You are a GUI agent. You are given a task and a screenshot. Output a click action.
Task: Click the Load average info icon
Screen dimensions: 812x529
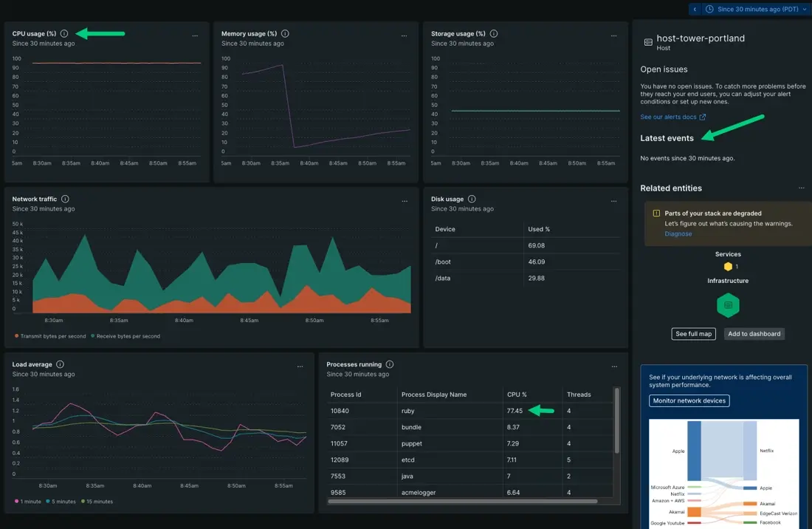[60, 365]
